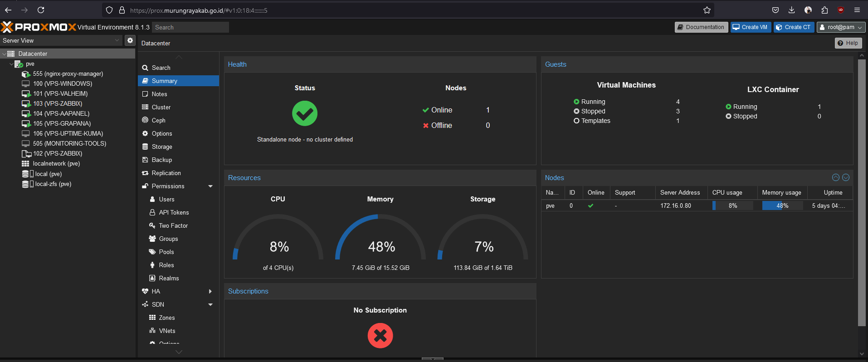Go back with browser back arrow
The height and width of the screenshot is (362, 868).
[x=8, y=10]
